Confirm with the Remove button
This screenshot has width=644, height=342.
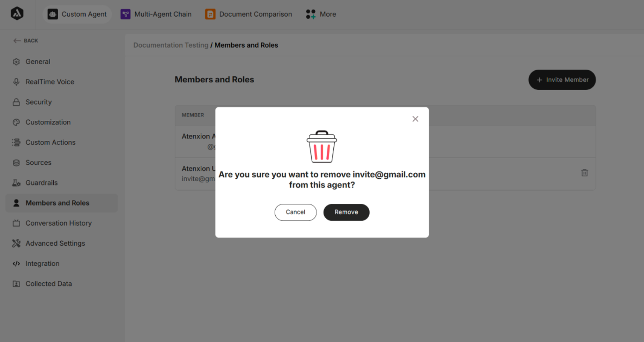pos(346,212)
